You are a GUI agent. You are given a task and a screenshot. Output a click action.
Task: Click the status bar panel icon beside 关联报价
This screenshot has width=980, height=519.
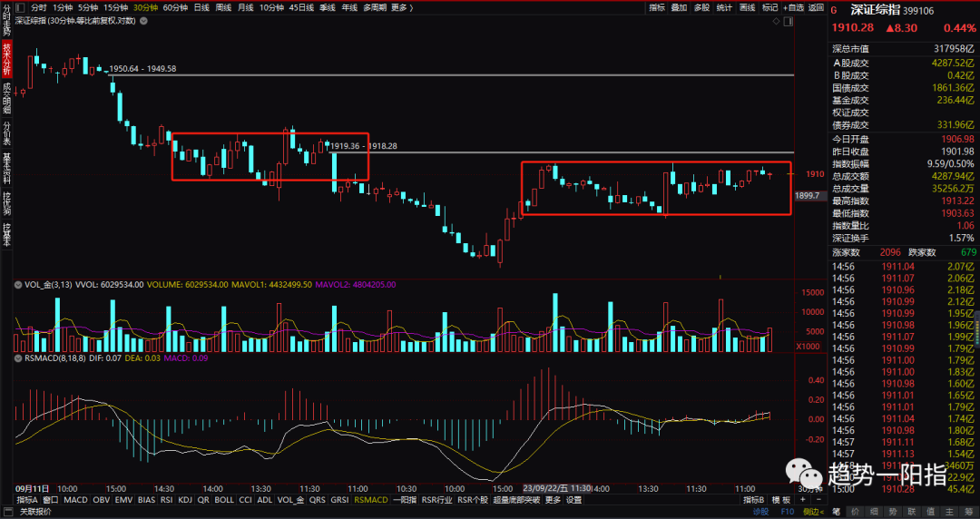(x=9, y=512)
